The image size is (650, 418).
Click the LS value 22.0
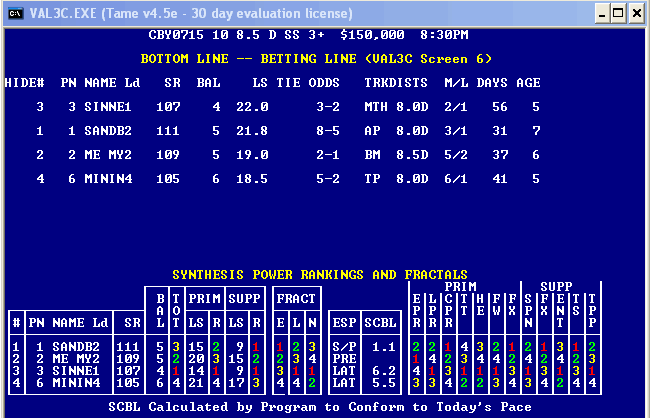(252, 107)
